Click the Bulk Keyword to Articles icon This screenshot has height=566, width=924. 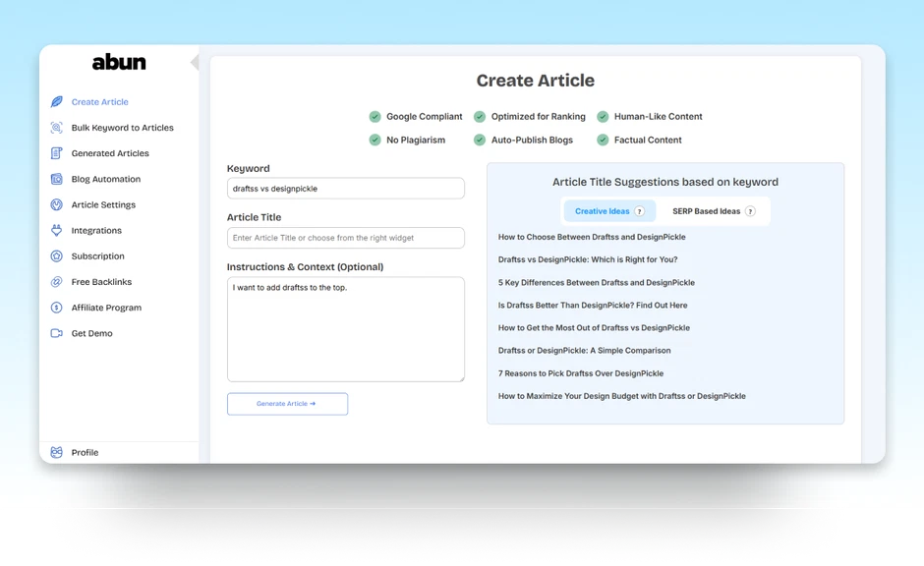coord(57,128)
